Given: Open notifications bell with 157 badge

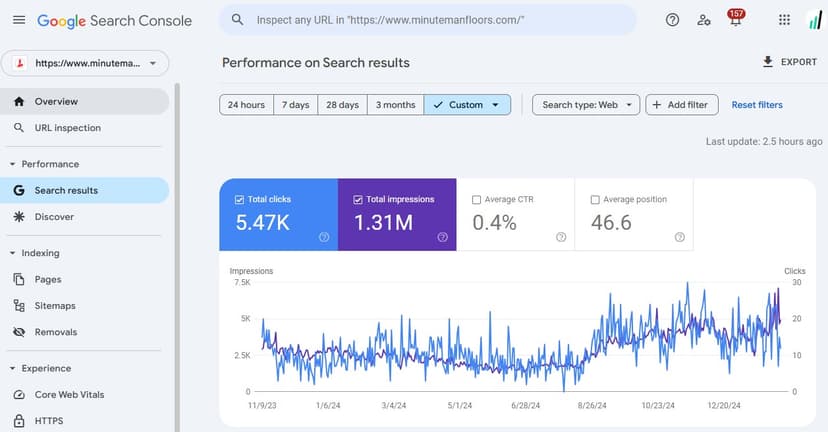Looking at the screenshot, I should 736,20.
